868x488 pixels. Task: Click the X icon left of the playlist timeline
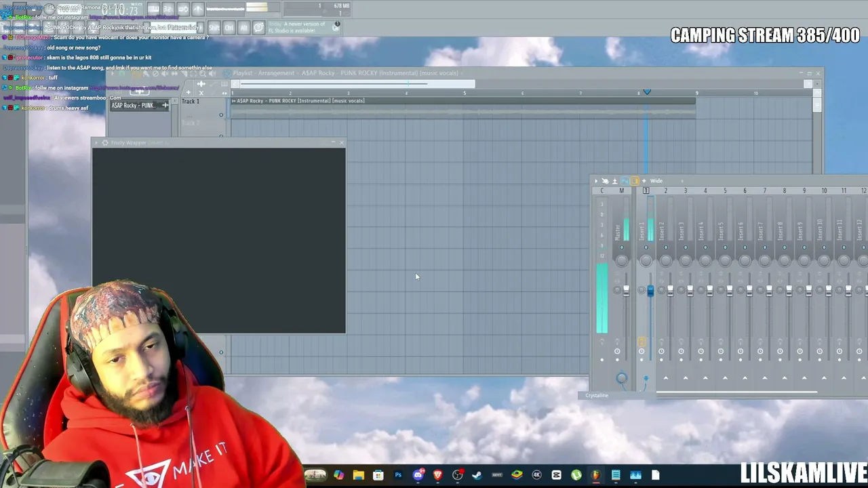[201, 93]
